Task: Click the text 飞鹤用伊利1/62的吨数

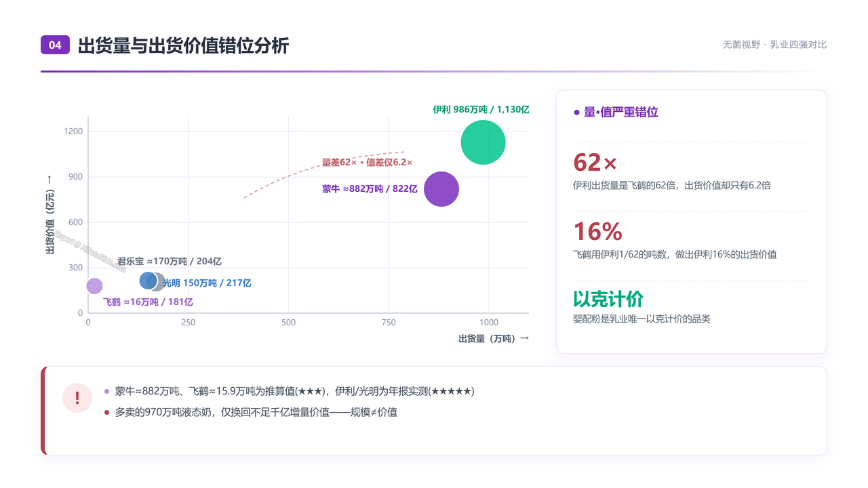Action: coord(621,255)
